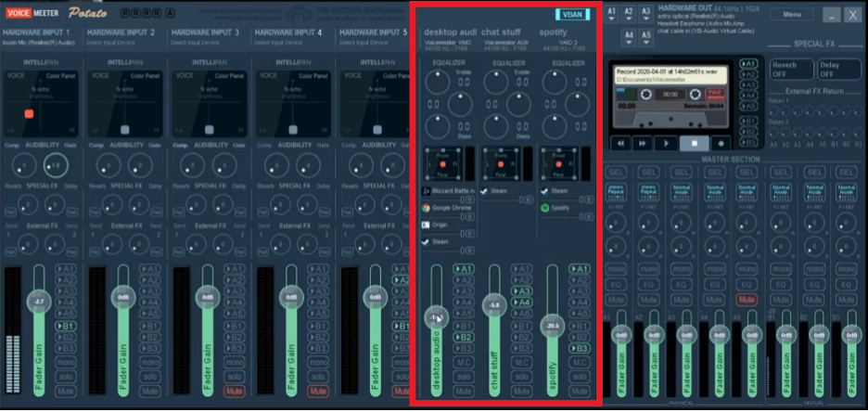Click the Hardware Input 1 fader at -2.7
This screenshot has height=412, width=868.
pos(39,302)
